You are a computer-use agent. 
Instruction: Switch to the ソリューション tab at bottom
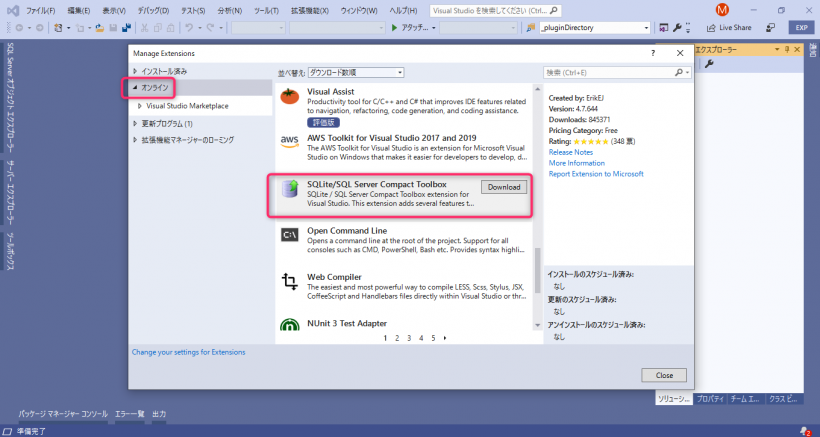[674, 399]
